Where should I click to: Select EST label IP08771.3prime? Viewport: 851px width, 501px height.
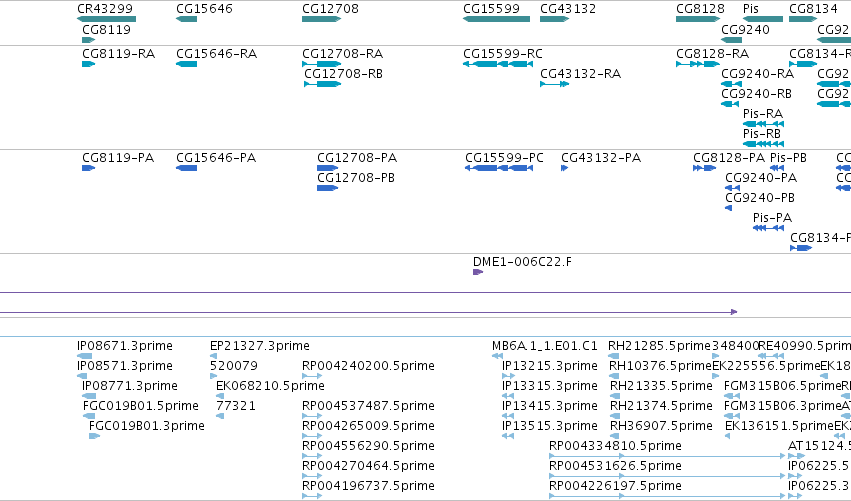click(130, 386)
